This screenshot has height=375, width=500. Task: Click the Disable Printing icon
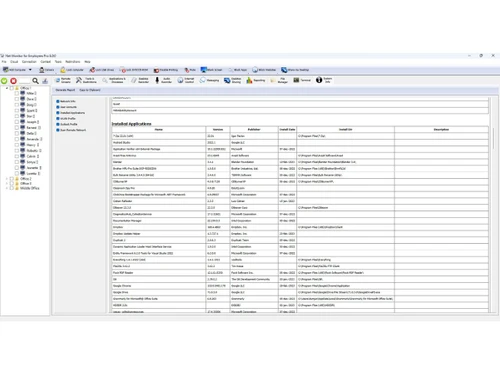(156, 70)
